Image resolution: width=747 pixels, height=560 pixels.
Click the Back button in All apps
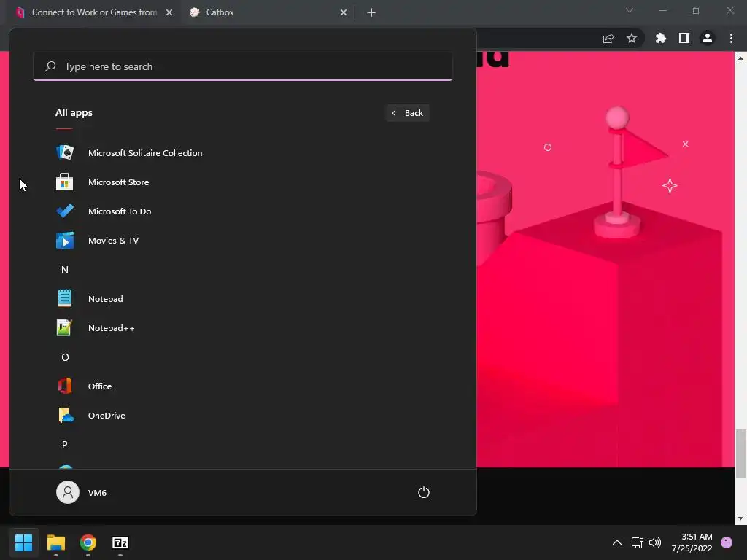click(x=408, y=113)
